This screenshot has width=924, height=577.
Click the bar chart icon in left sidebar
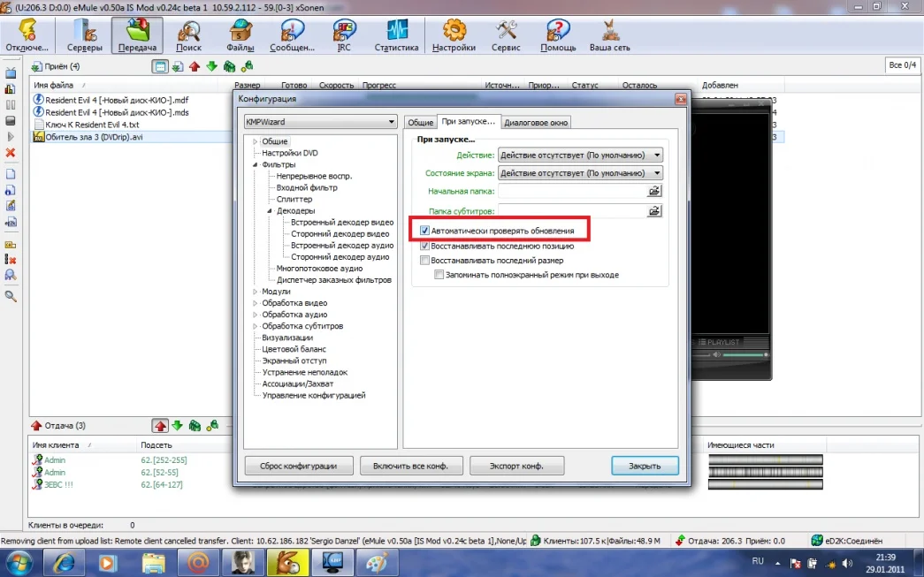(11, 89)
